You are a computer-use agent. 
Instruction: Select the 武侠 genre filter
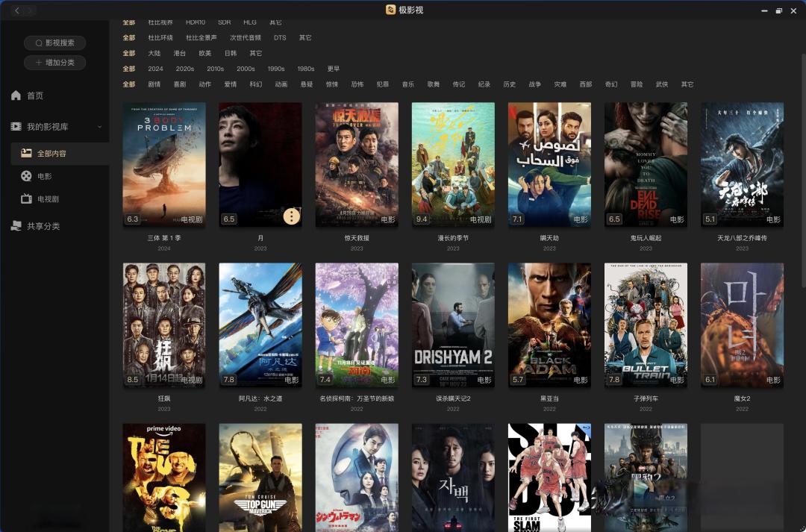(x=662, y=84)
